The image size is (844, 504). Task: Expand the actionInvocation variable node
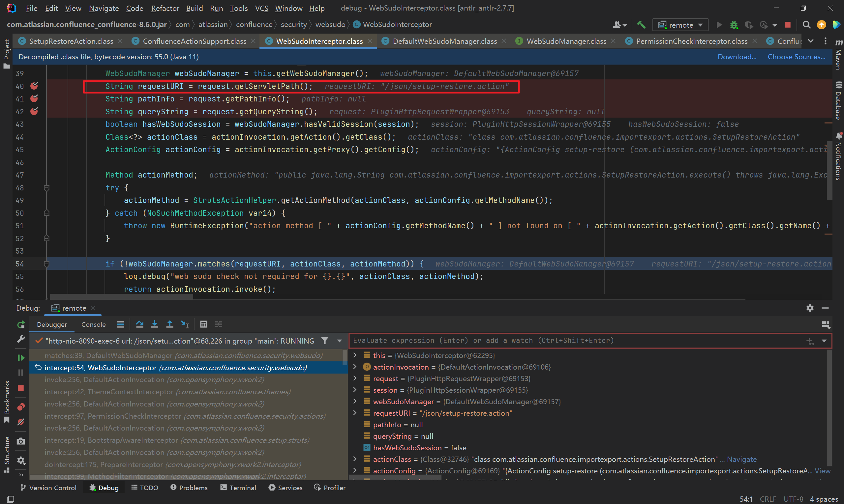coord(354,367)
